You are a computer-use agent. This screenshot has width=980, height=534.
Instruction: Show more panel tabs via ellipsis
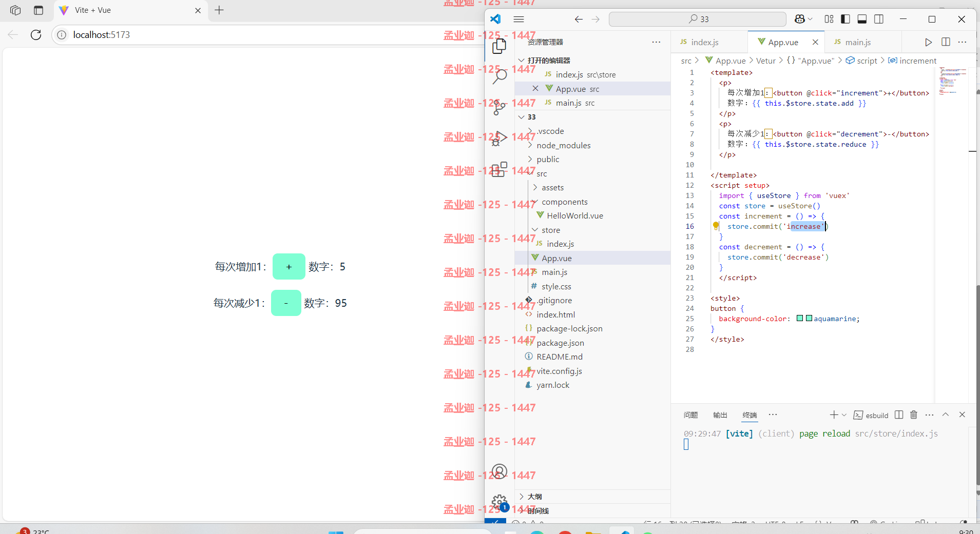773,414
